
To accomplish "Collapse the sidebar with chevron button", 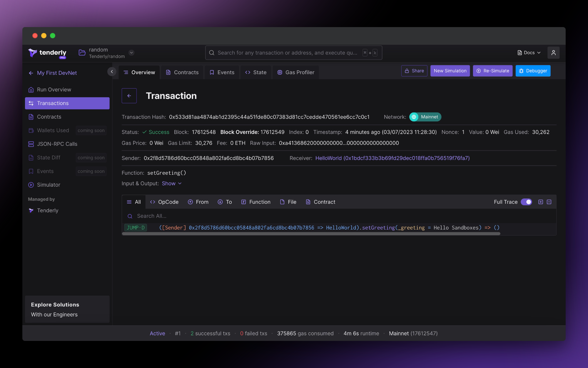I will (x=112, y=72).
